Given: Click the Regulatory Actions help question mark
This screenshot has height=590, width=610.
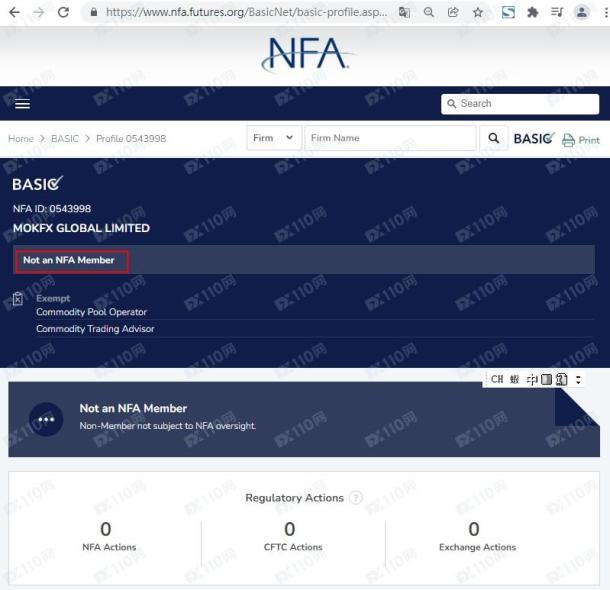Looking at the screenshot, I should (x=356, y=498).
